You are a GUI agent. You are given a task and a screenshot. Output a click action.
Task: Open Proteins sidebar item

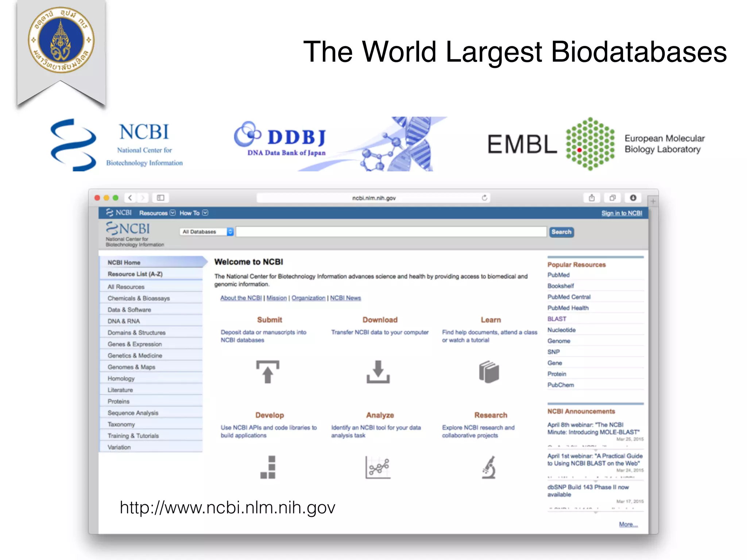(151, 401)
